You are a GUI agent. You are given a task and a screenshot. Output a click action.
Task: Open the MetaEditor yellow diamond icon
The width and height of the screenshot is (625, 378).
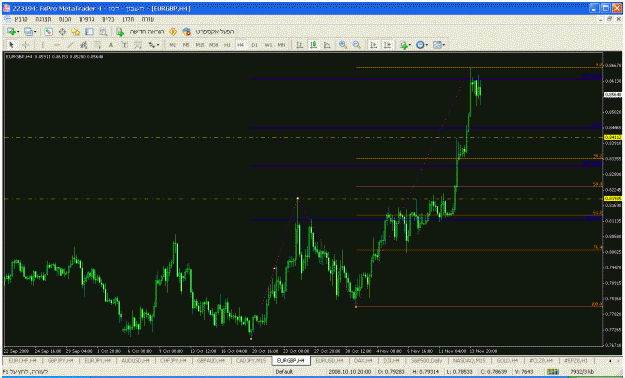[x=173, y=32]
